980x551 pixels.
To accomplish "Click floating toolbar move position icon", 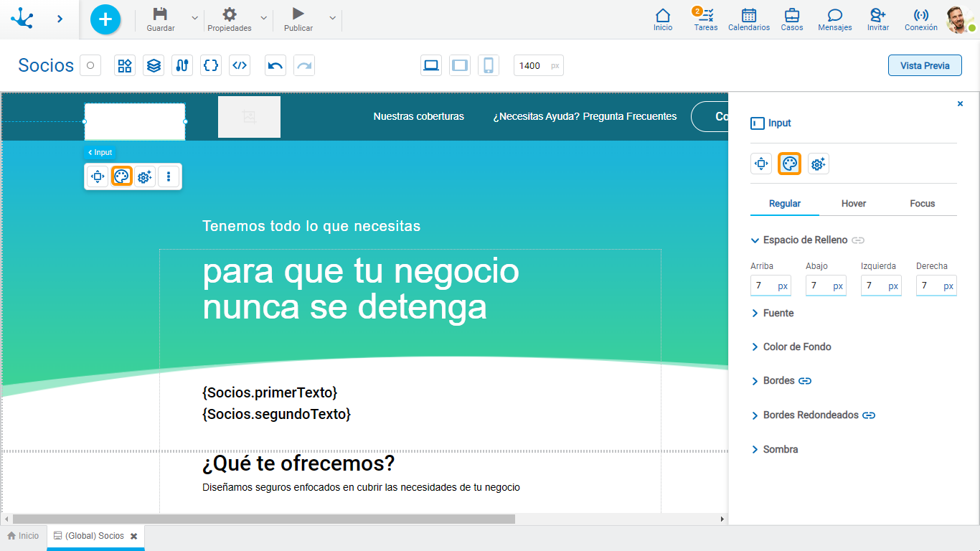I will (x=98, y=176).
